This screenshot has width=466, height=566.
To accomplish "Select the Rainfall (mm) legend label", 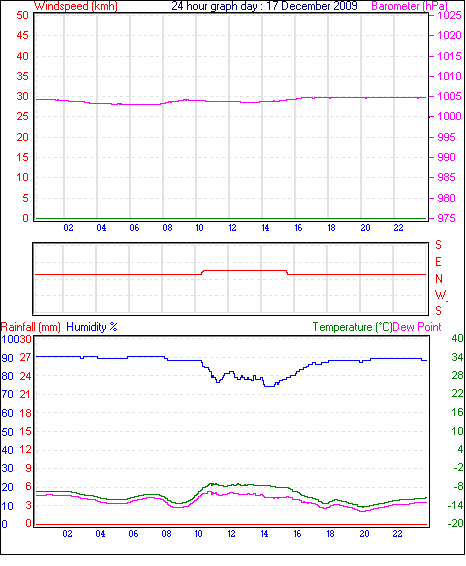I will [31, 327].
